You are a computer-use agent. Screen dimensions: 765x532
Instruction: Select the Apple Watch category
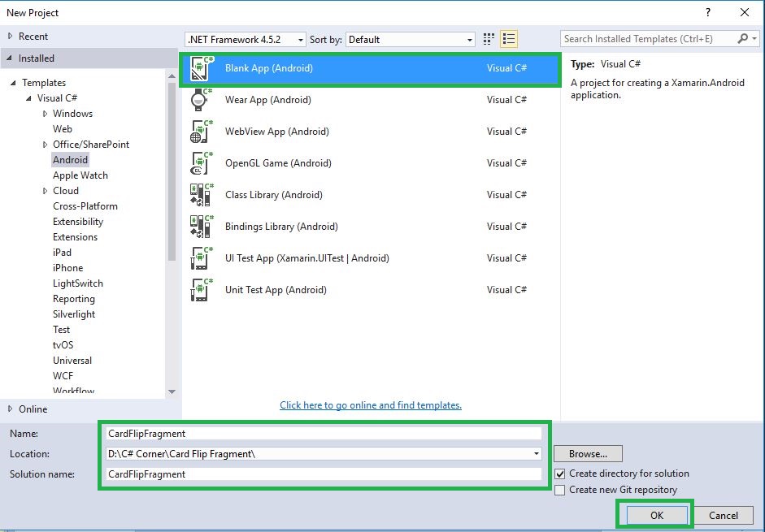[80, 175]
